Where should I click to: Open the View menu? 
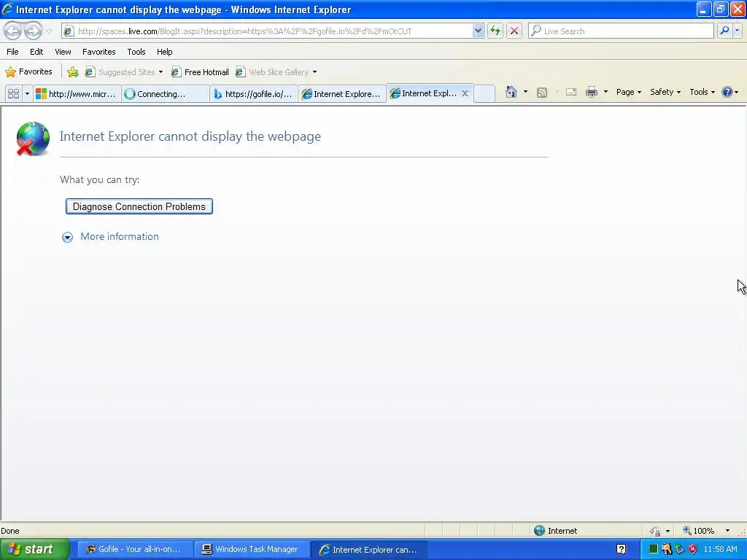(63, 52)
